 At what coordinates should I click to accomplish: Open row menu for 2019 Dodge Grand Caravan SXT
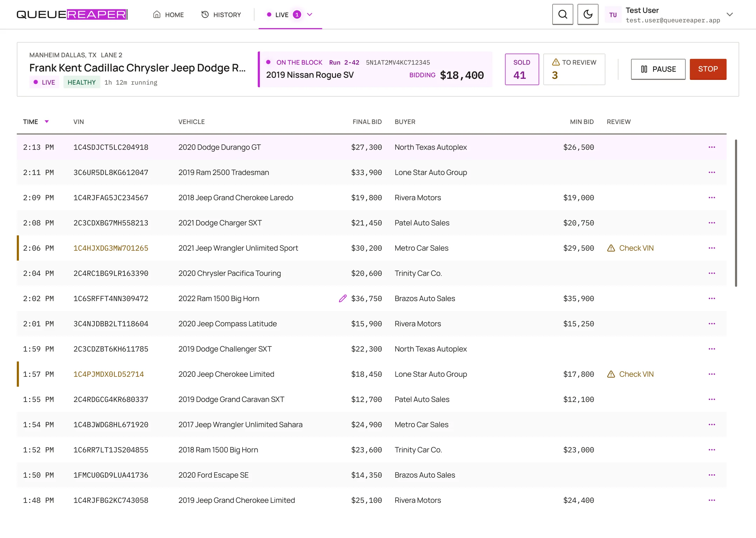(712, 399)
